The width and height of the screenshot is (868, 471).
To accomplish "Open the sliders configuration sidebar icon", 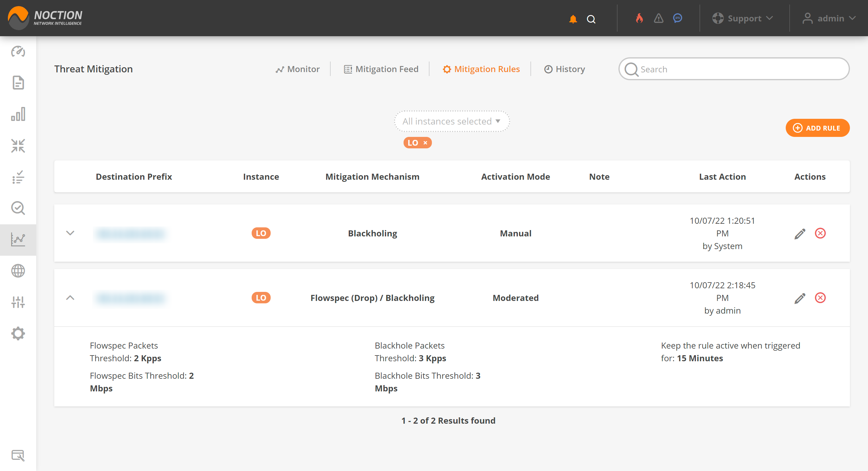I will click(x=18, y=302).
